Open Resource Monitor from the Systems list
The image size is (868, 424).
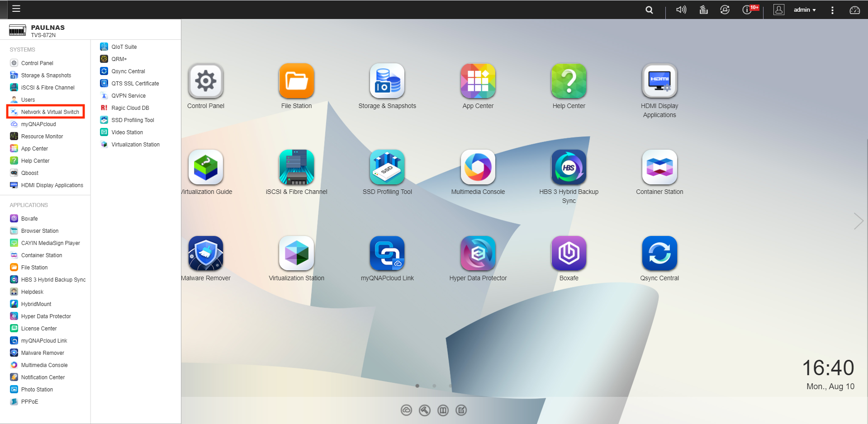42,137
